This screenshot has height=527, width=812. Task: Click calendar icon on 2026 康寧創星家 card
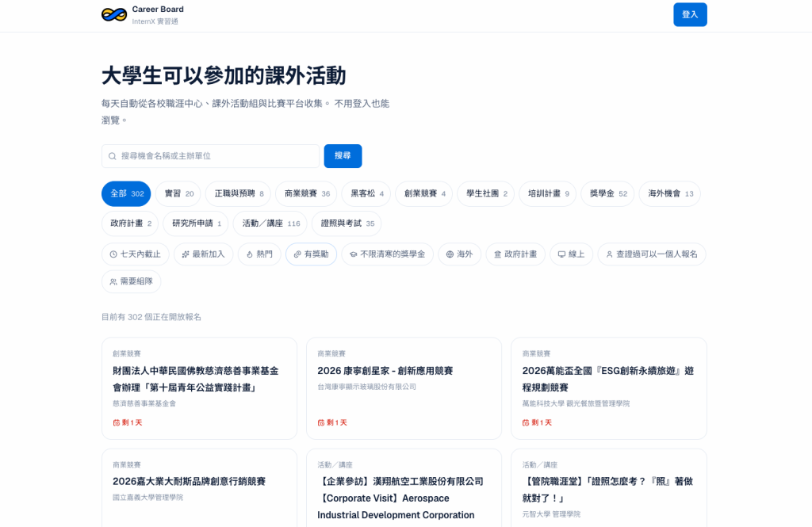click(x=321, y=422)
